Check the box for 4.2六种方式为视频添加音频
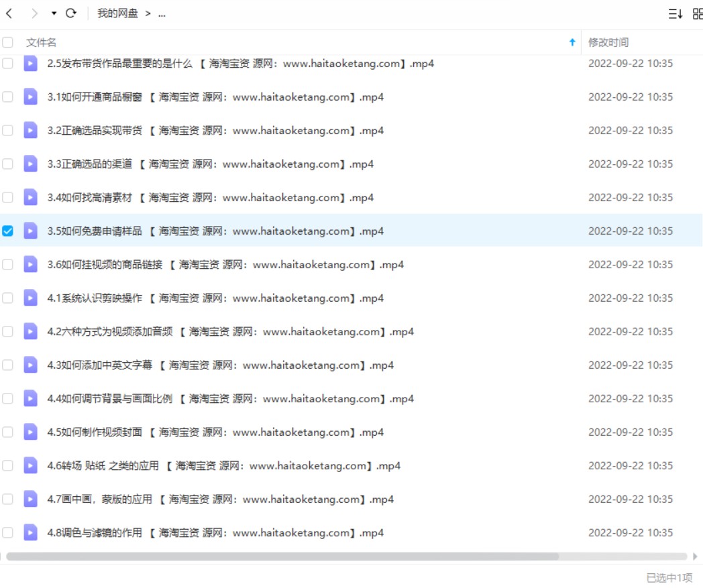 tap(7, 332)
